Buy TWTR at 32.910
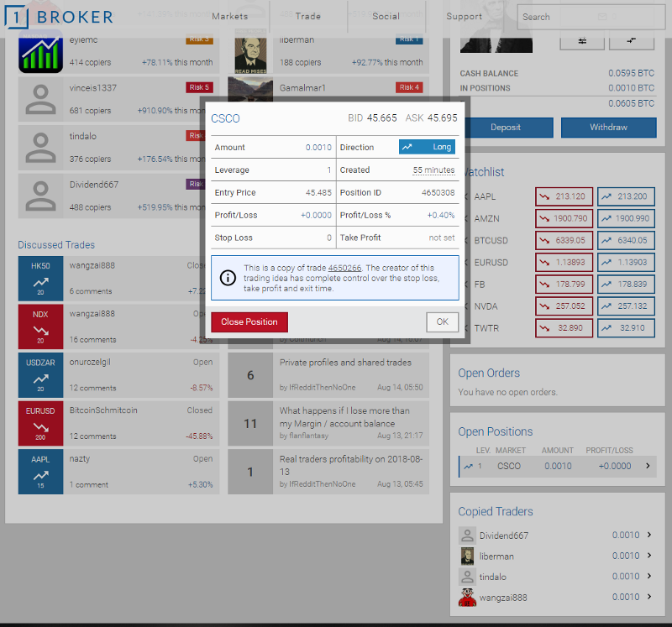Screen dimensions: 672x627 pos(626,328)
